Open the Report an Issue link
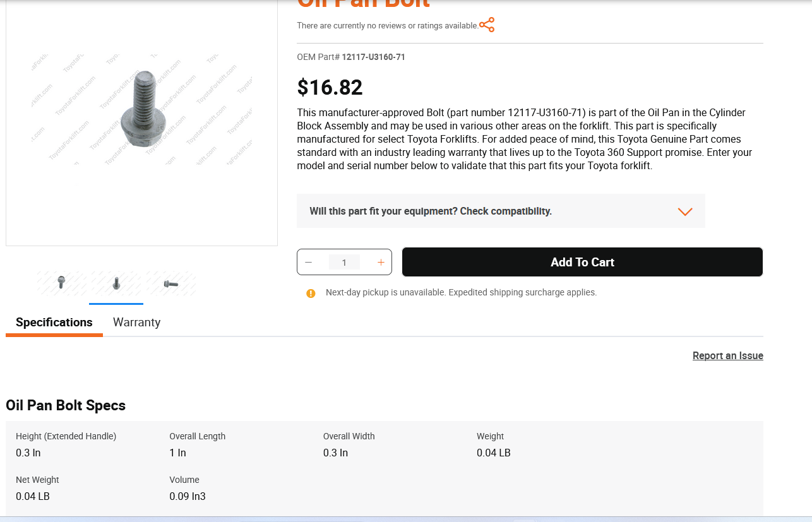 727,356
